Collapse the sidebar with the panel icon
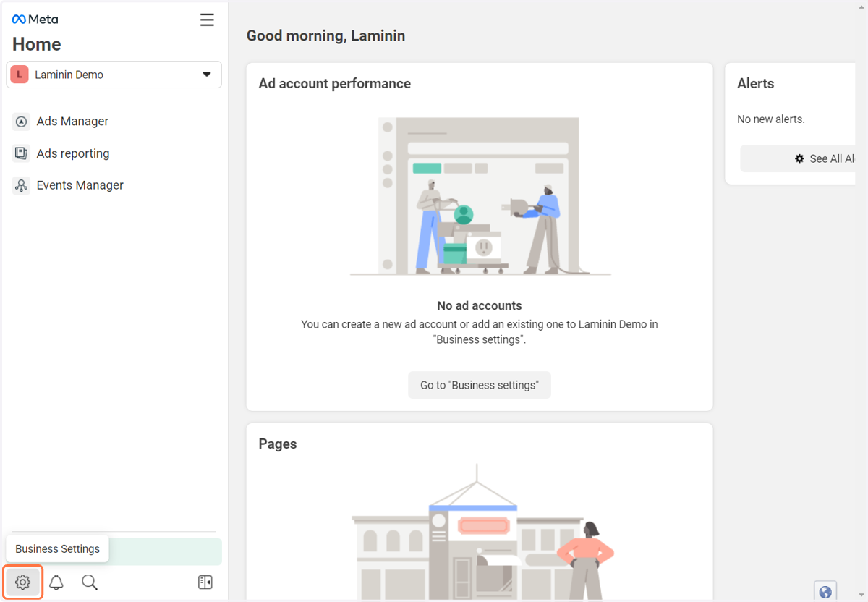 pos(205,582)
